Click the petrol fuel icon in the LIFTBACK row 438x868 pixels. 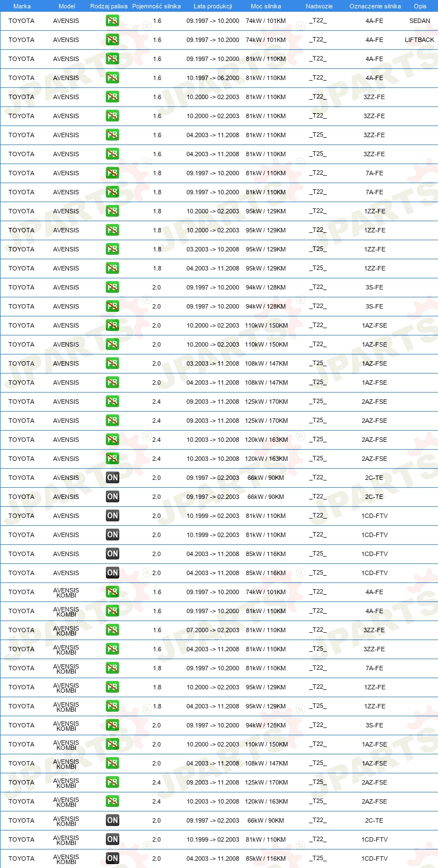pyautogui.click(x=112, y=40)
